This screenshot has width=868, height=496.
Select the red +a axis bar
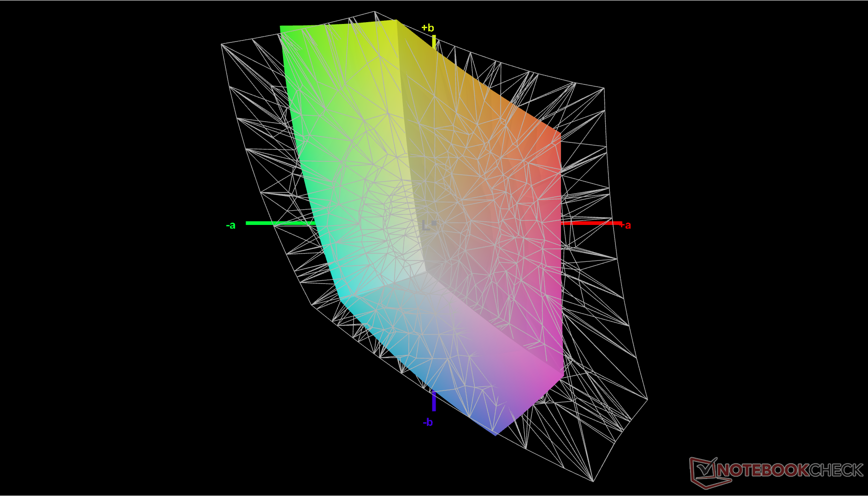[591, 223]
